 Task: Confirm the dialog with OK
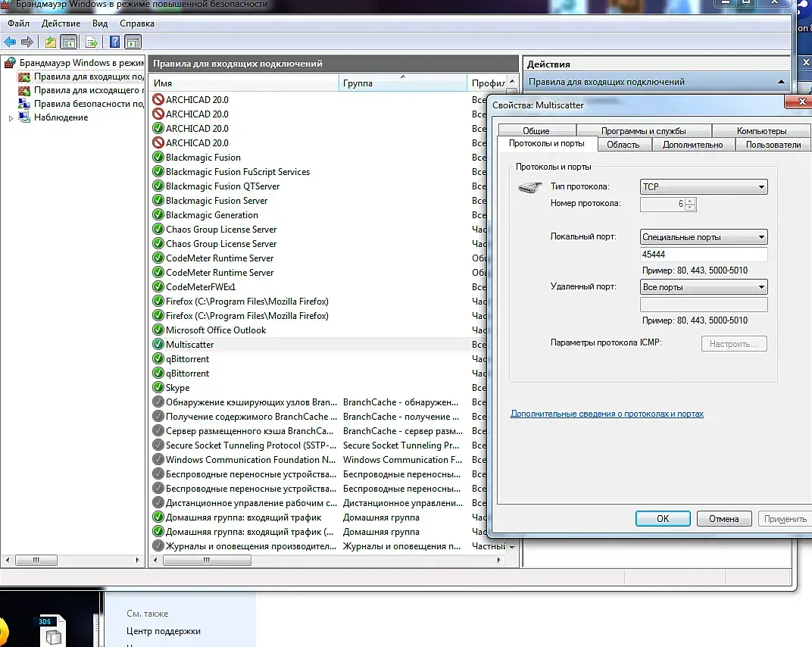[663, 518]
